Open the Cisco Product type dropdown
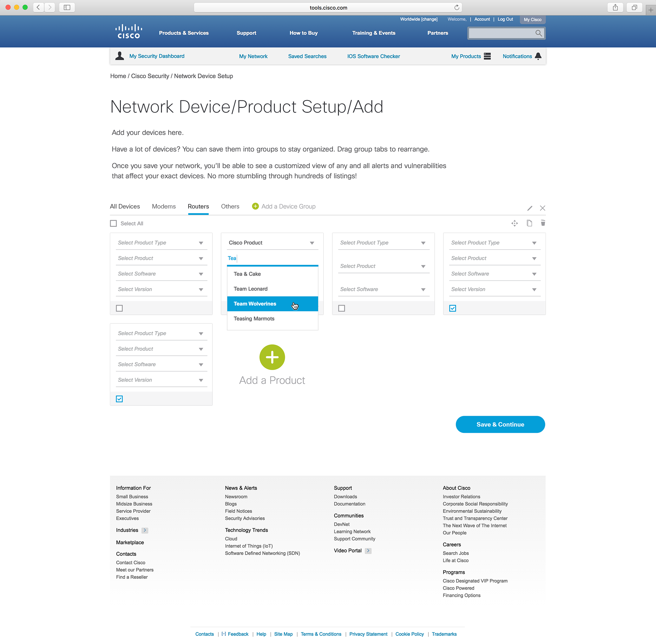 click(272, 243)
